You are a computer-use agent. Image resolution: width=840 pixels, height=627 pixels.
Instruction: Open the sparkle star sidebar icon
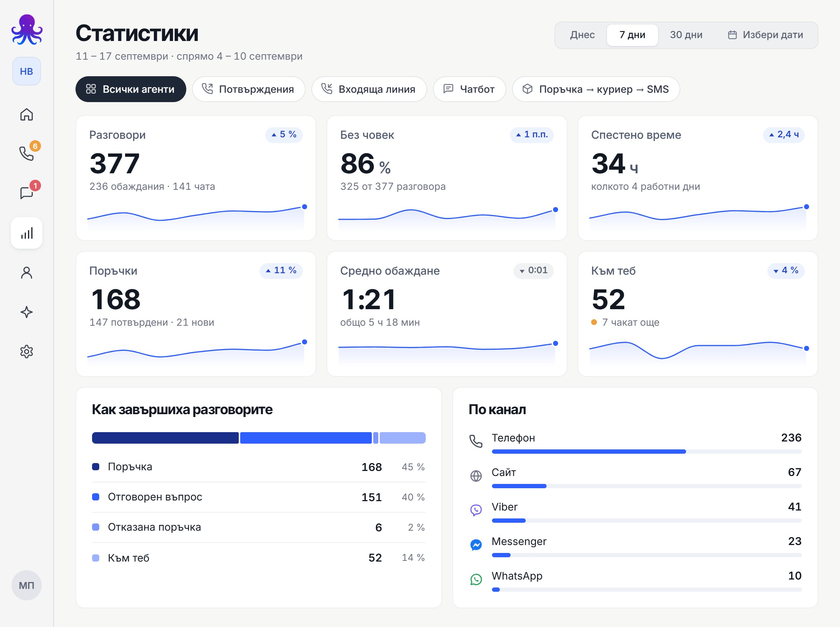(x=27, y=312)
